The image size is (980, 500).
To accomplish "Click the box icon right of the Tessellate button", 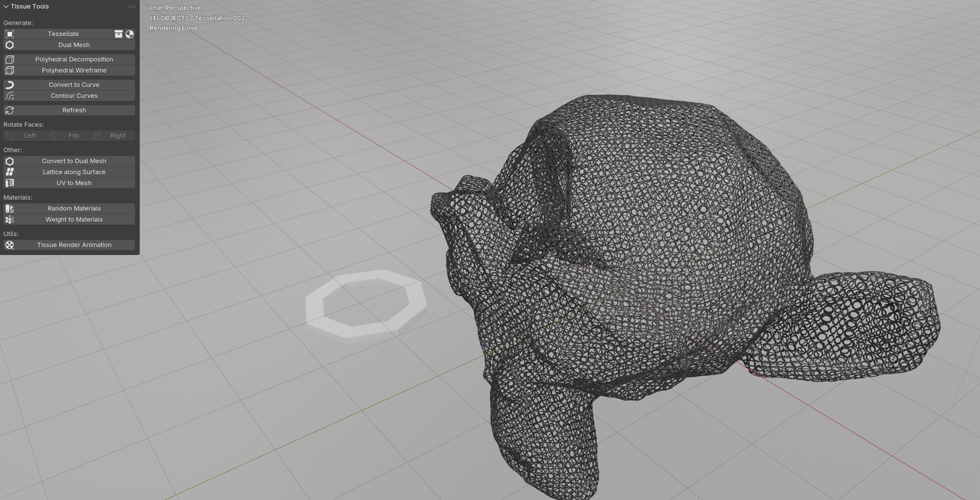I will 118,34.
